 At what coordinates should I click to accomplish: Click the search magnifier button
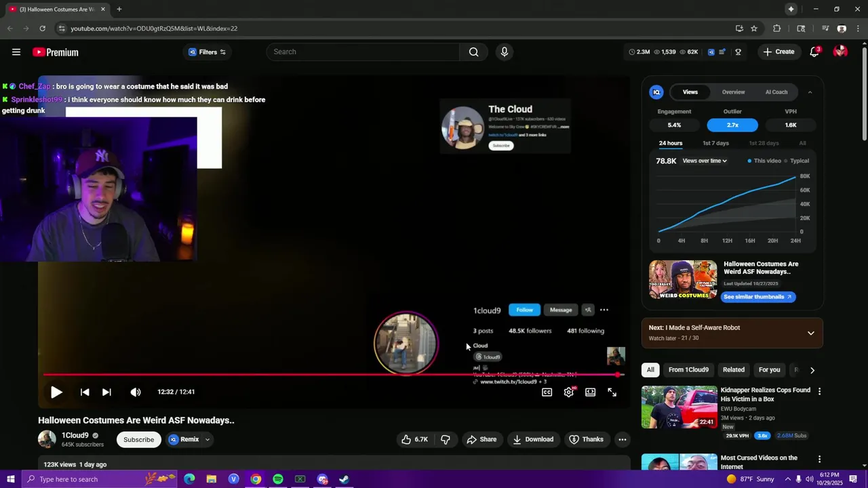pos(473,52)
